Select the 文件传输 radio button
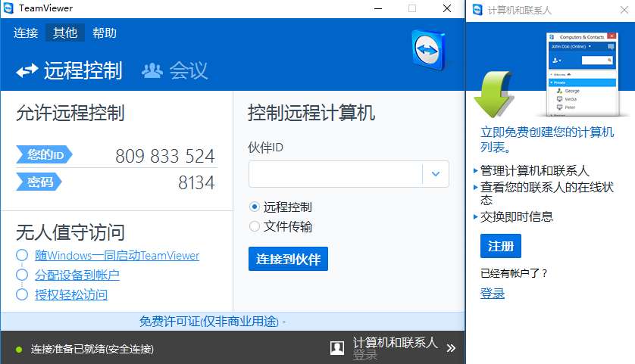Screen dimensions: 635x364 (x=255, y=226)
